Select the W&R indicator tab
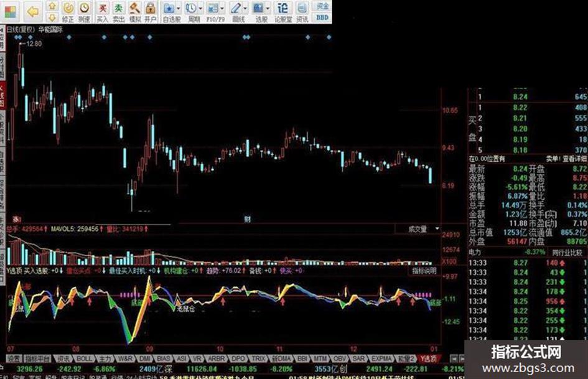 (x=124, y=358)
